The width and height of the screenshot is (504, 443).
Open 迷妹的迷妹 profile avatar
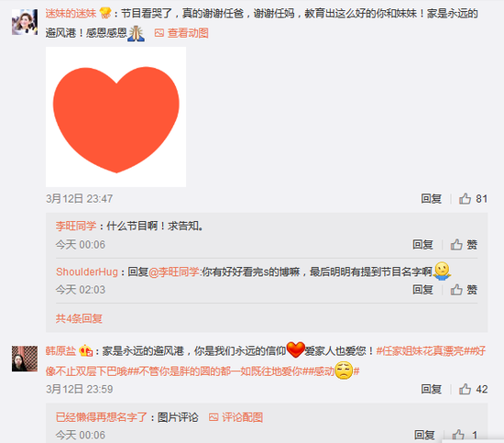[25, 22]
